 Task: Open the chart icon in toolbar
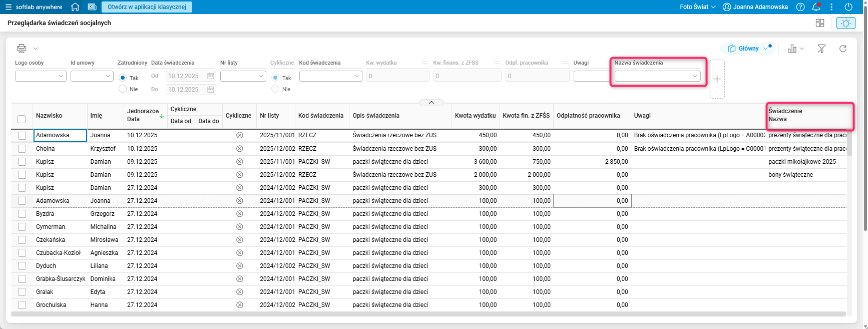pyautogui.click(x=792, y=49)
